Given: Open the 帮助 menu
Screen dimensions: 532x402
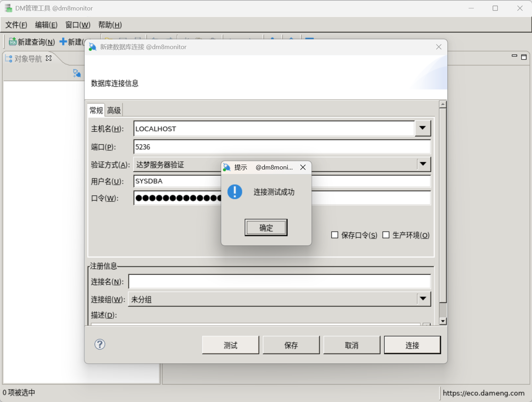Looking at the screenshot, I should [x=110, y=25].
